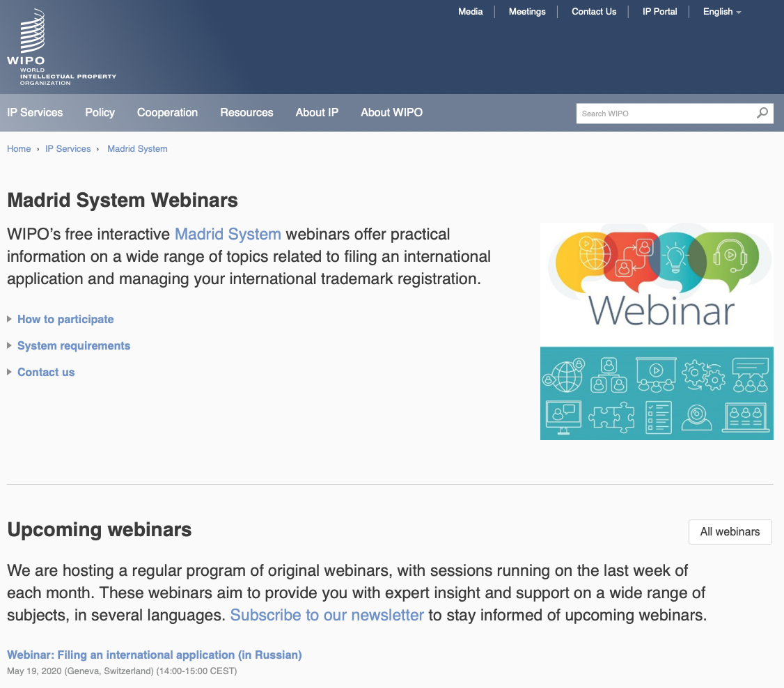Click the Upcoming webinars heading
This screenshot has height=688, width=784.
(x=100, y=529)
